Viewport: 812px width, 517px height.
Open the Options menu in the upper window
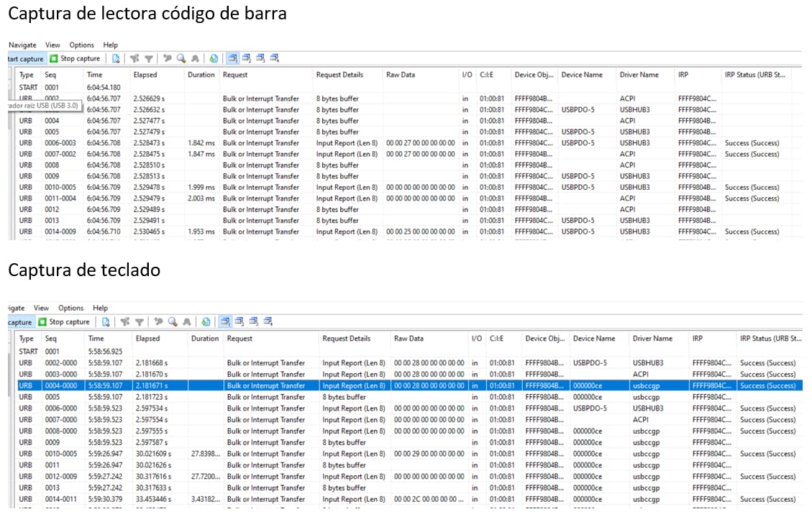pyautogui.click(x=82, y=45)
